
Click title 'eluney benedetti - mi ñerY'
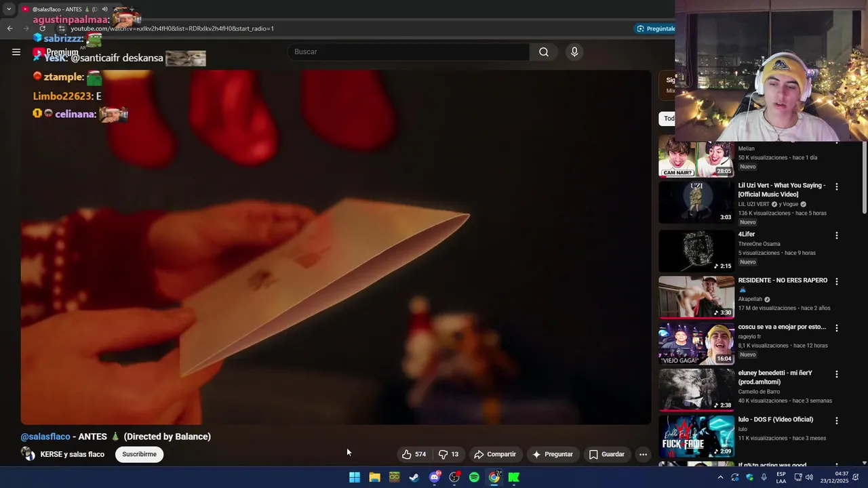775,378
